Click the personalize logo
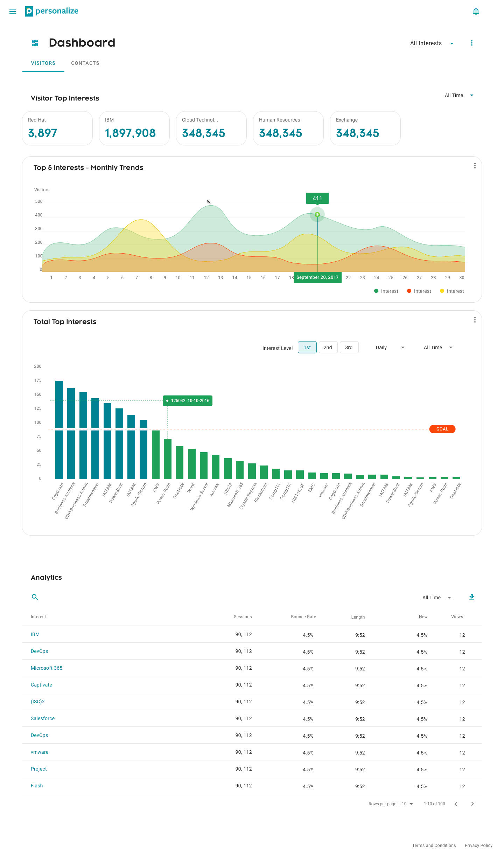Viewport: 504px width, 855px height. pos(52,11)
